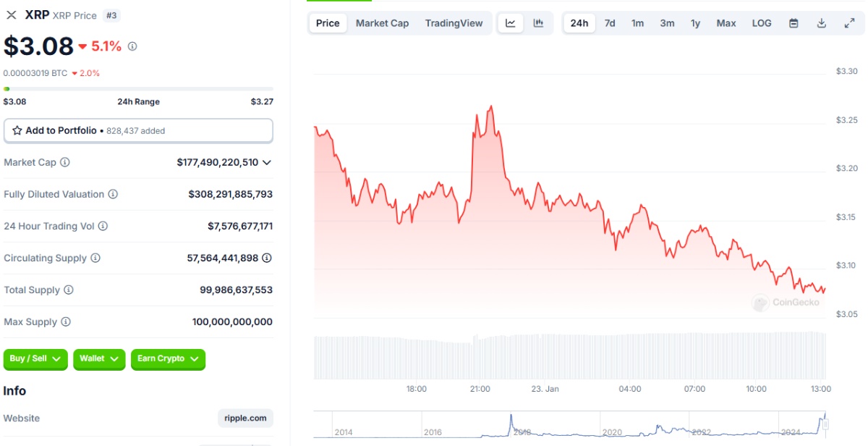Click the $3.08 current price heading
The image size is (868, 446).
click(x=38, y=46)
